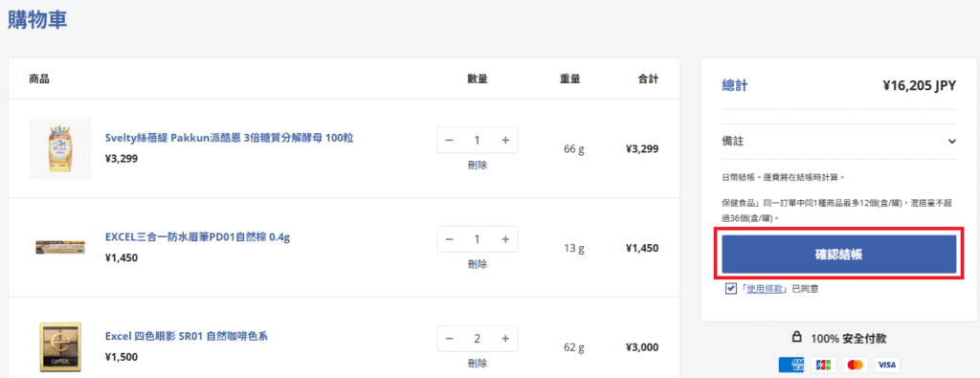Increase Excel eyeshadow SR01 quantity
Image resolution: width=980 pixels, height=378 pixels.
pos(505,339)
